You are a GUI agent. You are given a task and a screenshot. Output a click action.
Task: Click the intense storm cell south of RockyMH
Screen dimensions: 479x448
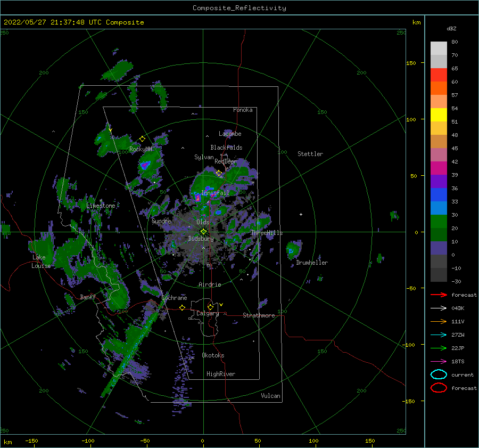coord(145,166)
